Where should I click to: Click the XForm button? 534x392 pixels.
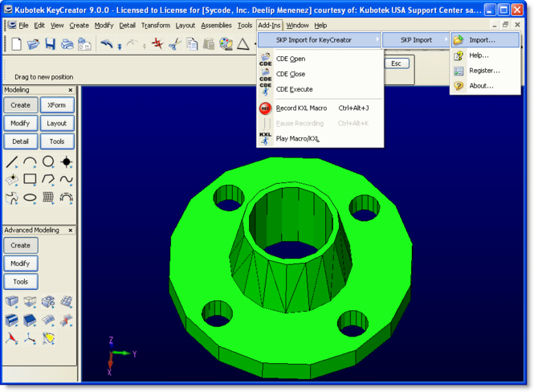click(57, 105)
